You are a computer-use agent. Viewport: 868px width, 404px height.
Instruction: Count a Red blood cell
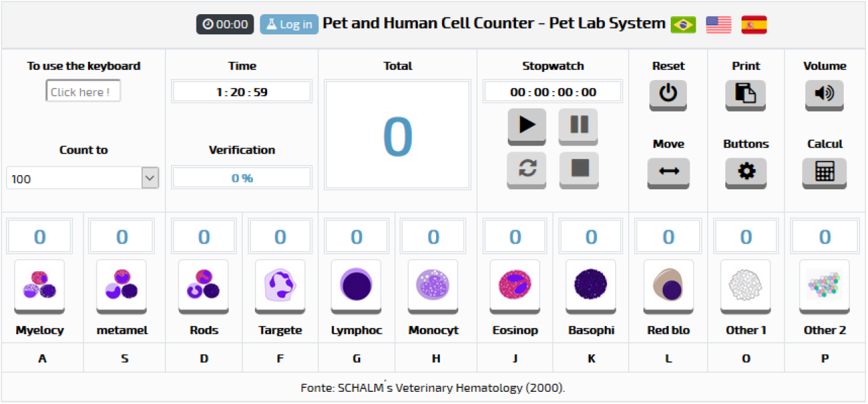pyautogui.click(x=668, y=285)
